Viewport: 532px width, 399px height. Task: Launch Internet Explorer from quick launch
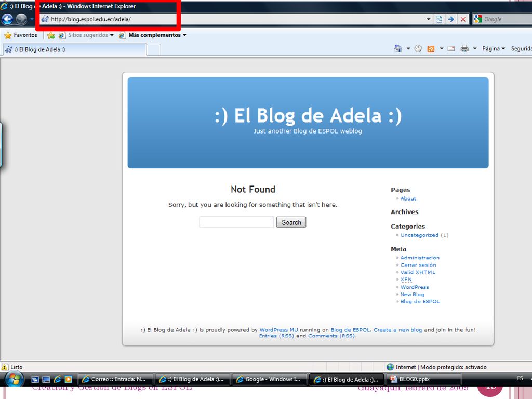[57, 379]
